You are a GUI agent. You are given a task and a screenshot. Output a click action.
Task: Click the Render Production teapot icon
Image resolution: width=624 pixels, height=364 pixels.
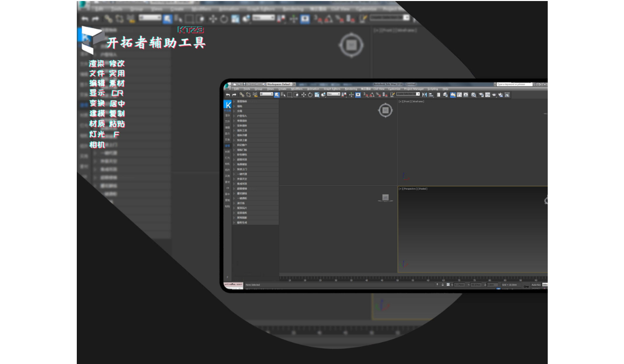pyautogui.click(x=494, y=95)
